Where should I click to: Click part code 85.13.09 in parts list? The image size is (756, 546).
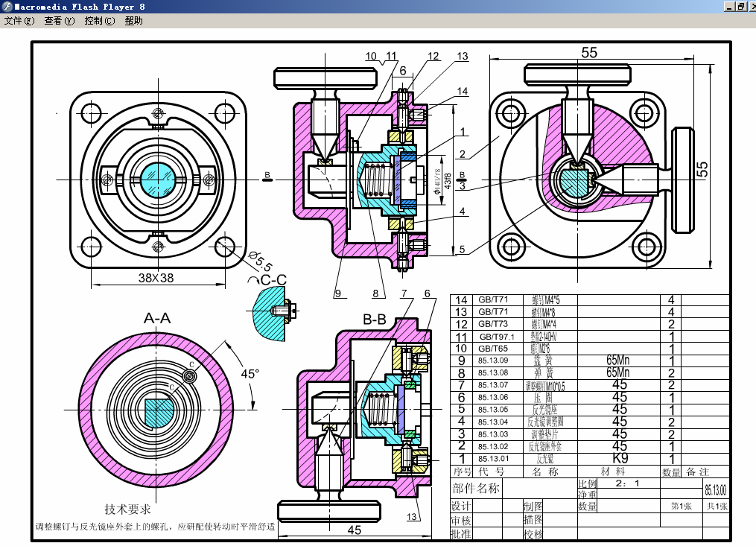point(493,361)
